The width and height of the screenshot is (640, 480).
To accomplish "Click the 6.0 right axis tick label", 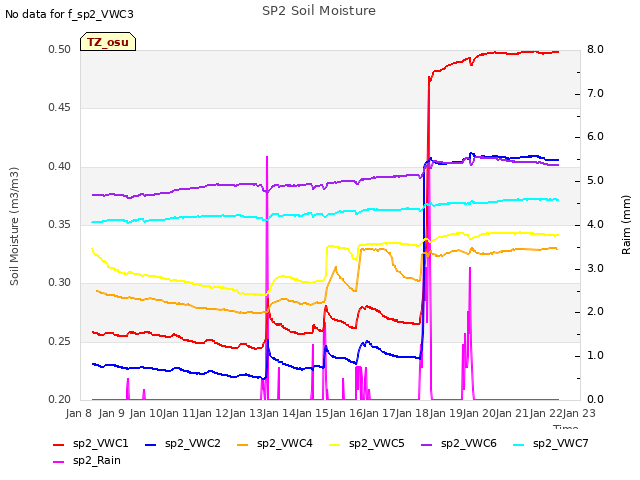I will point(595,136).
